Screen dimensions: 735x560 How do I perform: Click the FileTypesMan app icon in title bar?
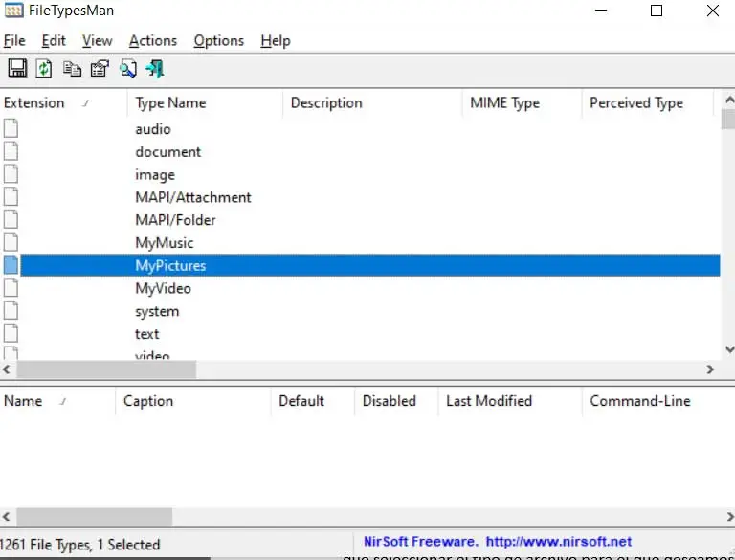click(x=13, y=10)
